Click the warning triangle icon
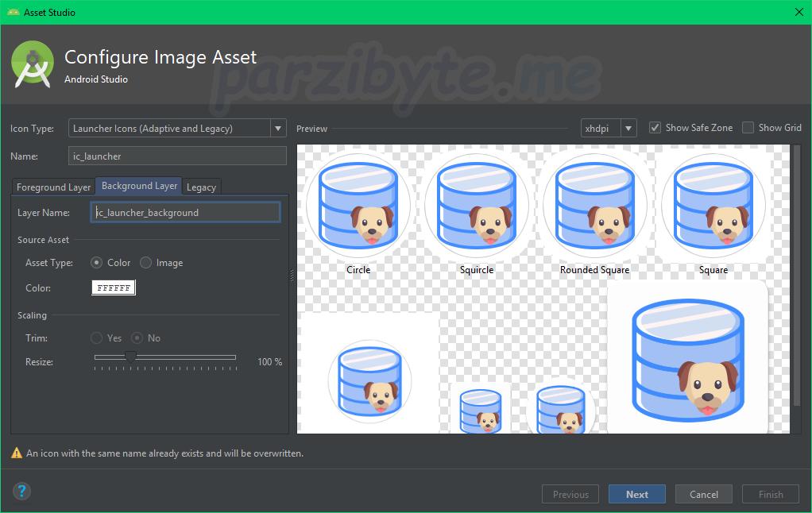Screen dimensions: 812x513 tap(16, 453)
